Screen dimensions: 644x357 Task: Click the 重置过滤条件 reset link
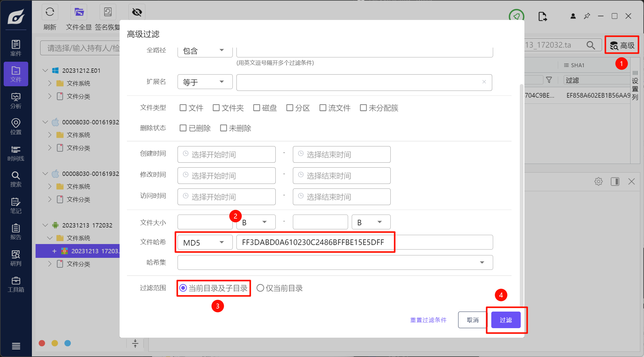[428, 320]
